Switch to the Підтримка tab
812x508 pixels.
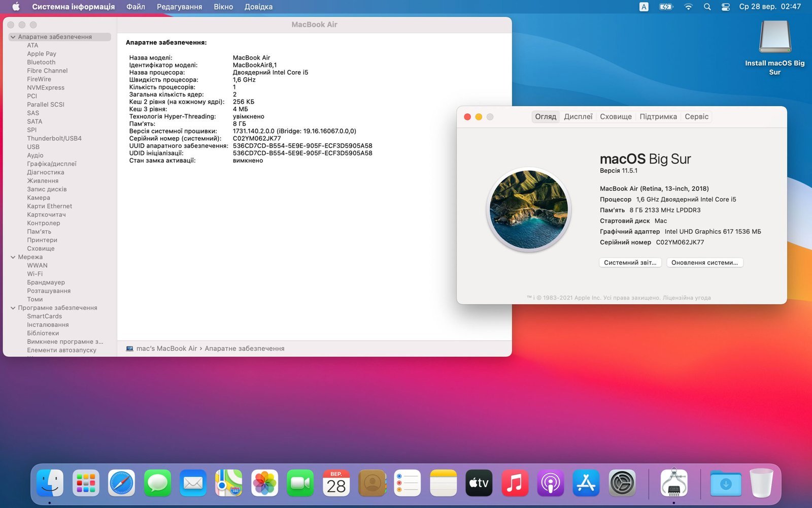tap(658, 117)
